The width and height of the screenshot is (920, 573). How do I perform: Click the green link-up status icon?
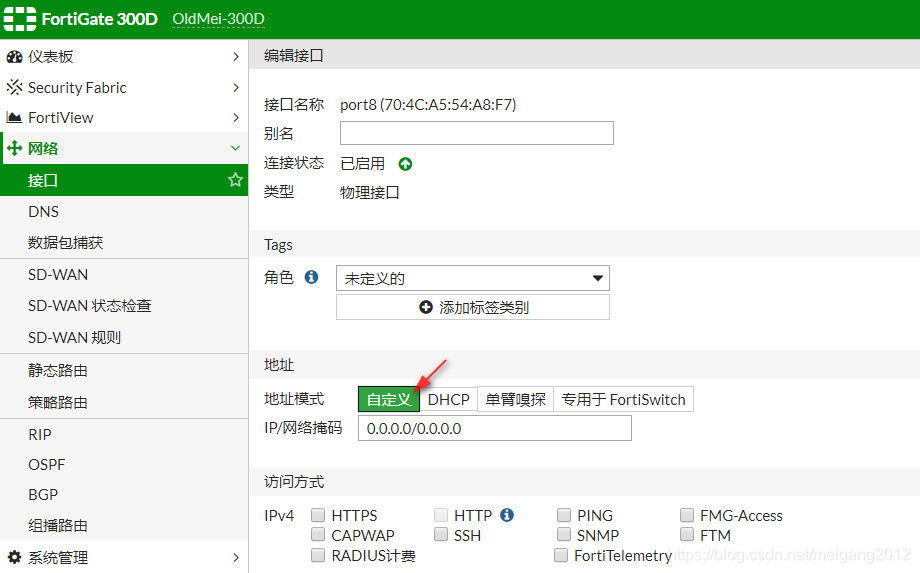click(405, 164)
